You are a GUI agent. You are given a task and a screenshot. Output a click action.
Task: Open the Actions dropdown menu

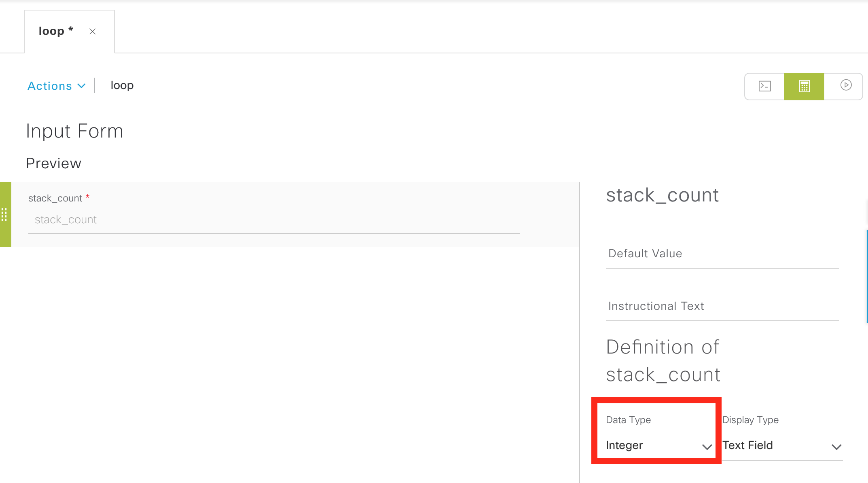tap(57, 86)
